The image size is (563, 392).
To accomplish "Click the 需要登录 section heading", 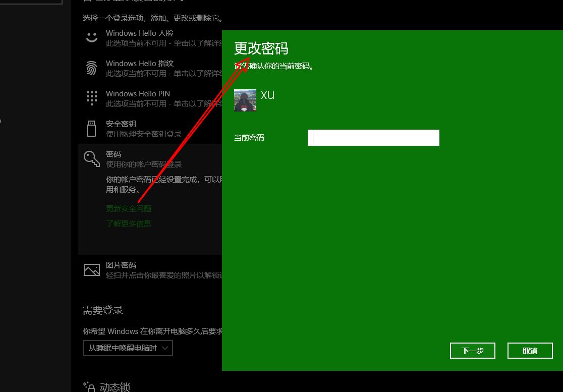I will pyautogui.click(x=103, y=310).
